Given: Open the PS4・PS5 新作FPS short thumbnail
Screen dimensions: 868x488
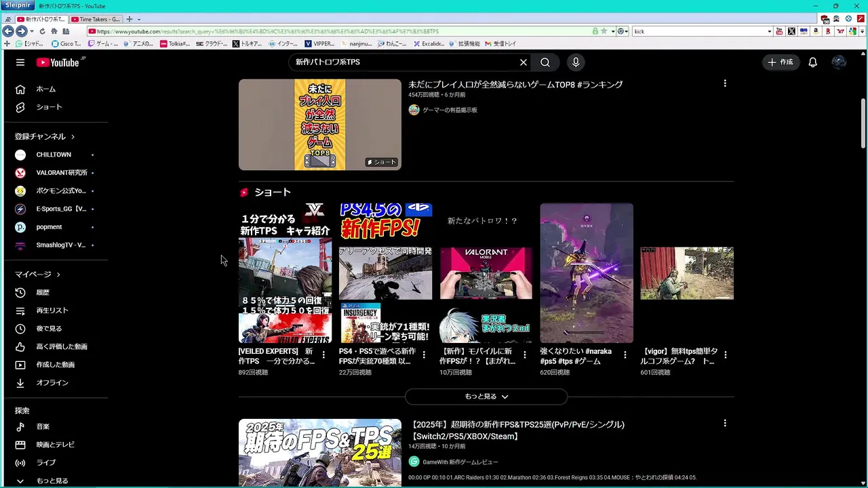Looking at the screenshot, I should pyautogui.click(x=385, y=273).
